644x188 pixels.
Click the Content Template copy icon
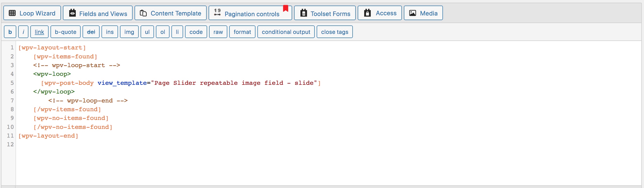tap(143, 13)
